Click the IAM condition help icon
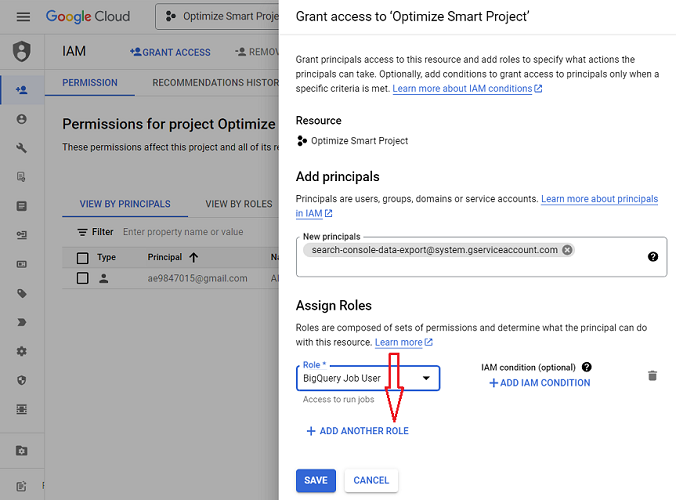Image resolution: width=676 pixels, height=500 pixels. [x=586, y=367]
